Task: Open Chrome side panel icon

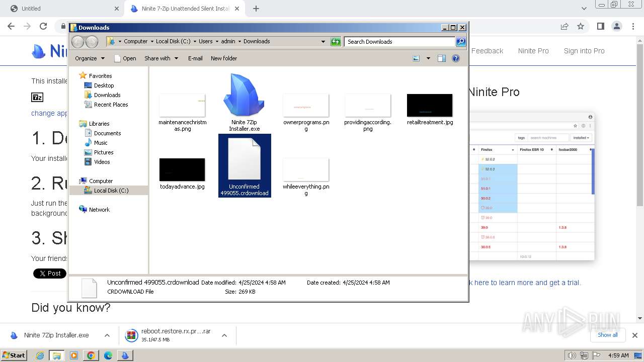Action: click(x=600, y=26)
